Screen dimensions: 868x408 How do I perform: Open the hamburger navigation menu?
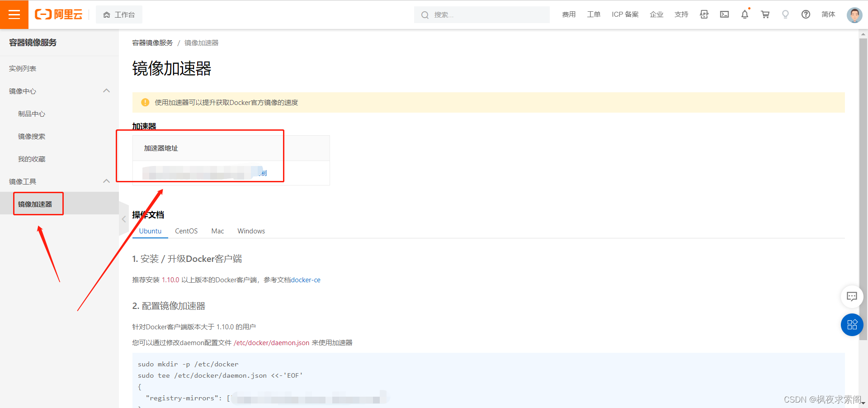click(14, 14)
